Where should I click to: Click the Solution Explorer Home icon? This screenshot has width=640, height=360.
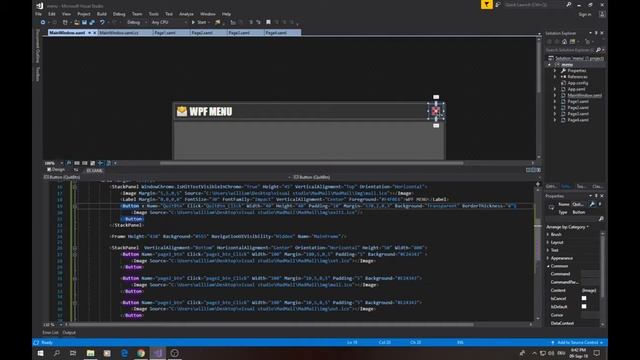pyautogui.click(x=564, y=42)
